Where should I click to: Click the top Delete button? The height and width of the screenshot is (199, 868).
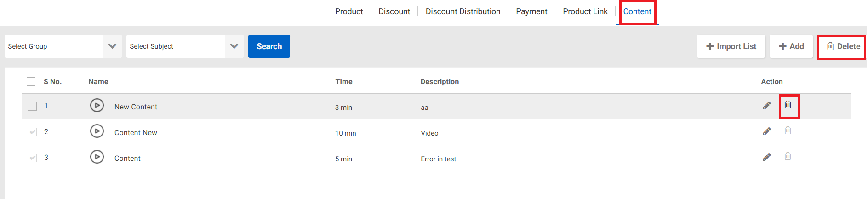point(843,46)
